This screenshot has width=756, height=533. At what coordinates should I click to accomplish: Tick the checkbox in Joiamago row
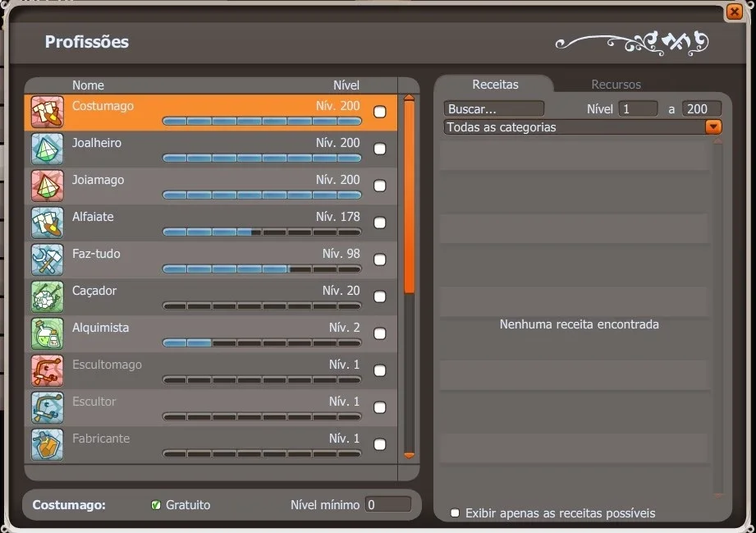point(380,186)
